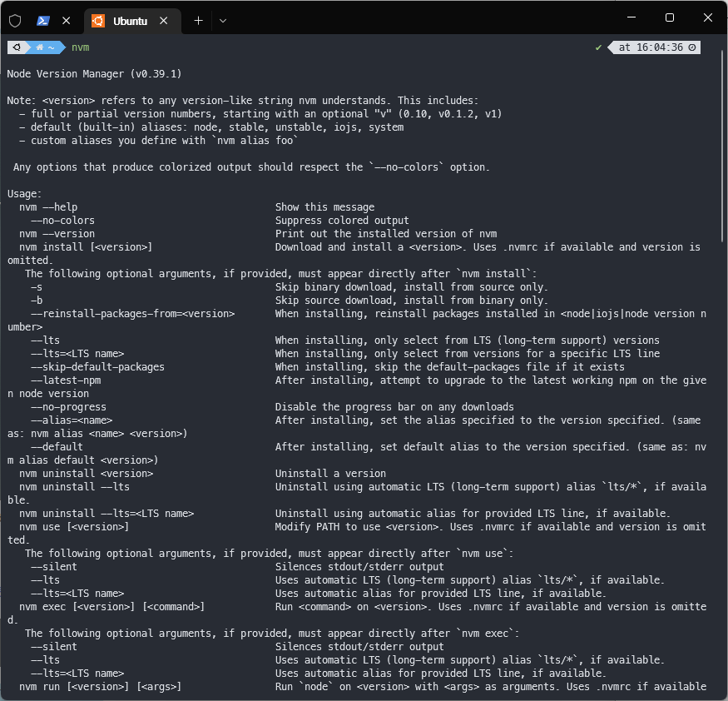Select the Ubuntu tab
728x701 pixels.
pyautogui.click(x=132, y=21)
